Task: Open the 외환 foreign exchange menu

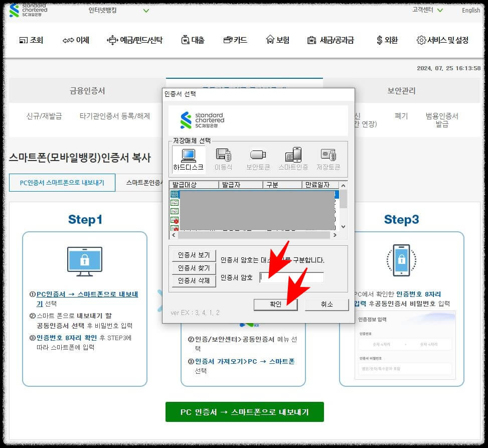Action: click(387, 40)
